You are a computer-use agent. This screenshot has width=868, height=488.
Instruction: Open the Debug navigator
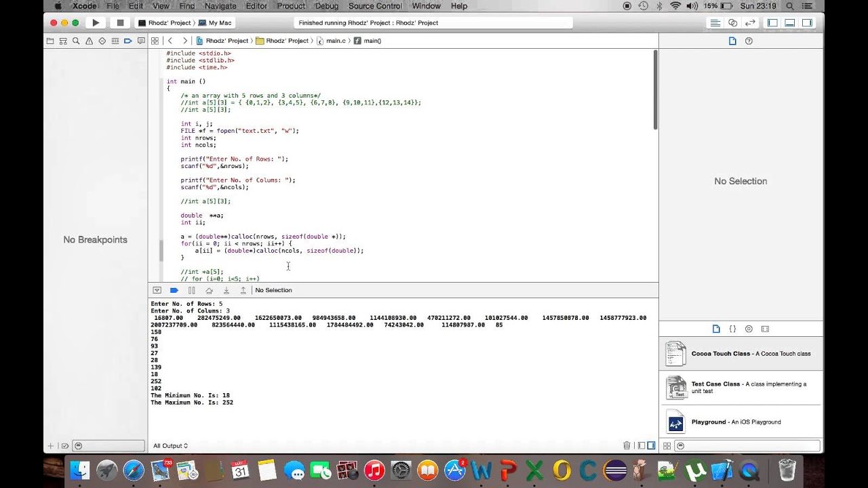(115, 41)
